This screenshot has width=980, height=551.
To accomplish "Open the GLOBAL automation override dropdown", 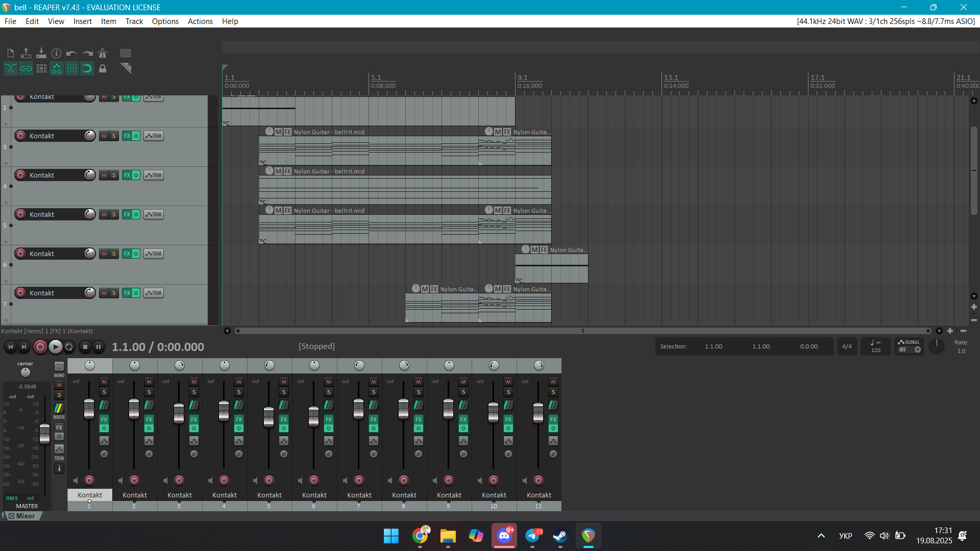I will coord(917,349).
